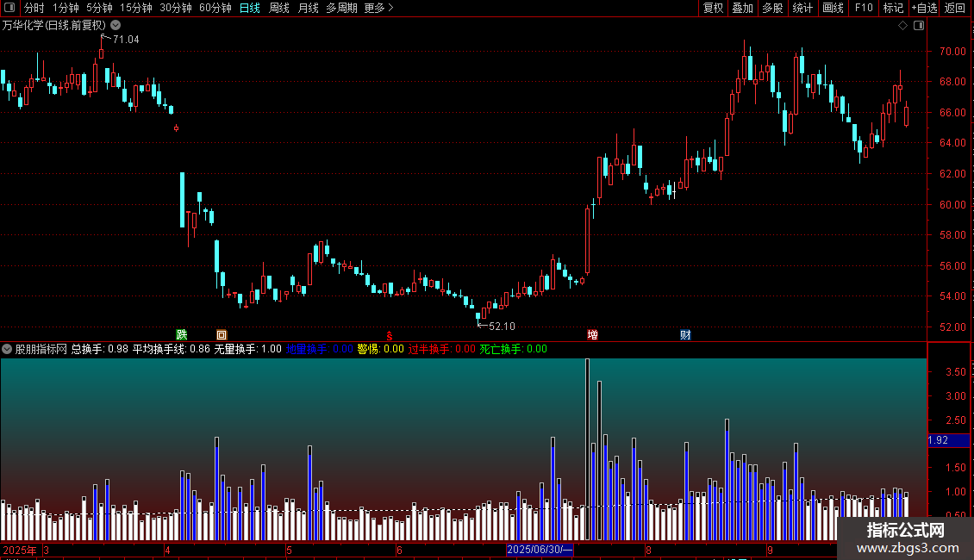
Task: Open F10 company info
Action: [x=864, y=8]
